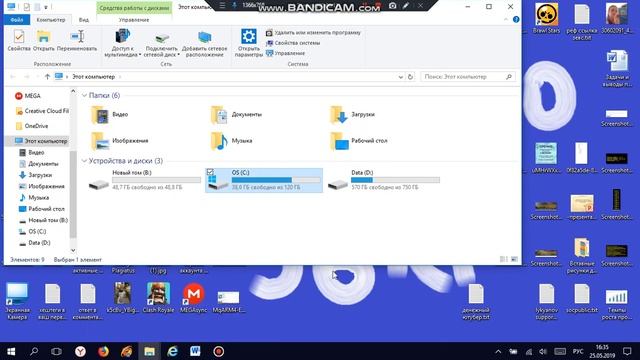This screenshot has height=360, width=640.
Task: Click navigation pane scroll up arrow
Action: pos(73,91)
